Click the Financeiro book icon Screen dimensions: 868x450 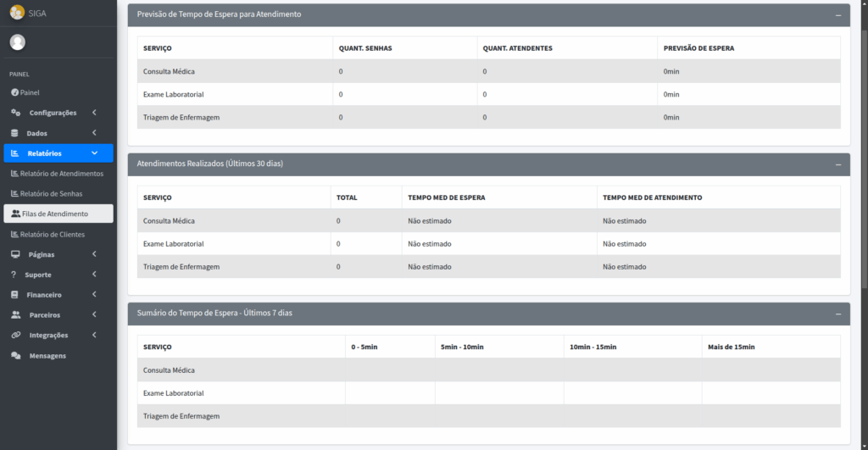14,294
